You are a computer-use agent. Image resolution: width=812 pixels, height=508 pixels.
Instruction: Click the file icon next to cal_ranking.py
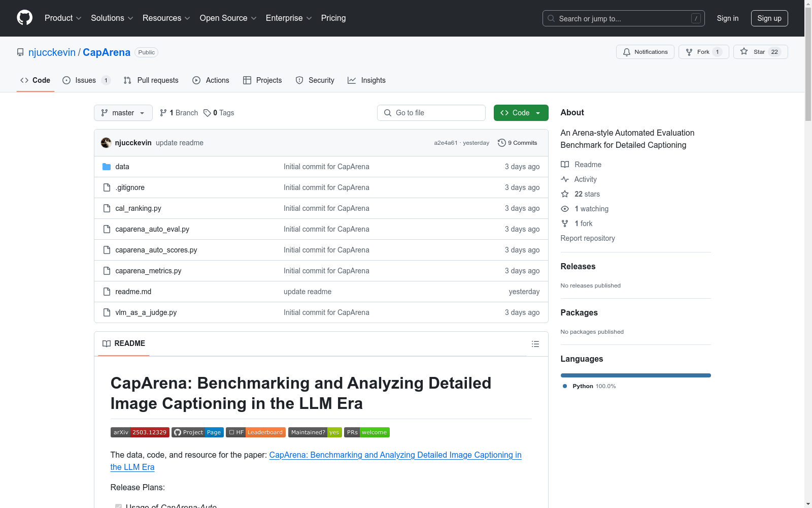[x=107, y=208]
